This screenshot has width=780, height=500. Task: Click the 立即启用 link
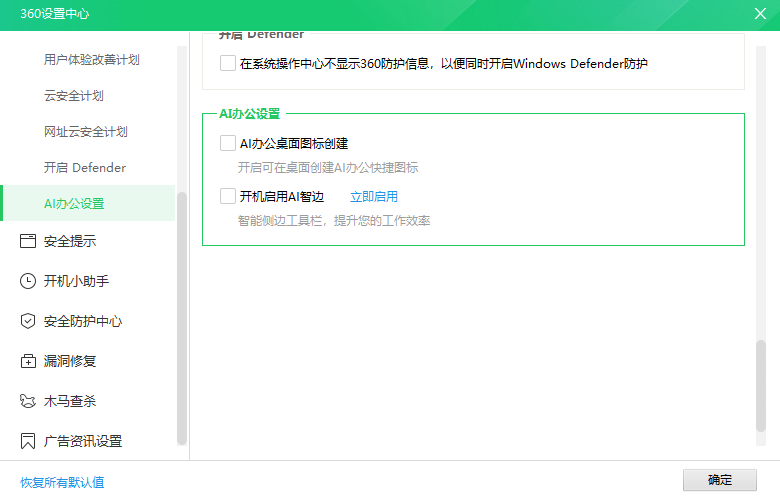point(374,197)
